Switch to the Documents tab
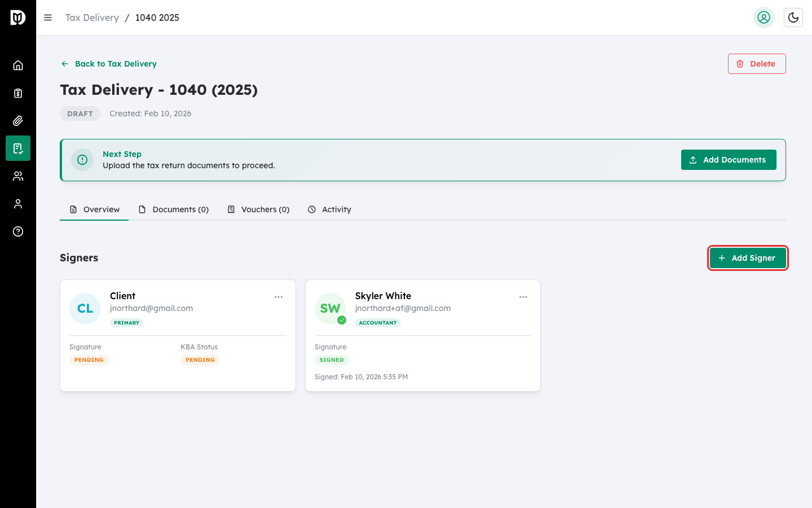812x508 pixels. click(174, 209)
